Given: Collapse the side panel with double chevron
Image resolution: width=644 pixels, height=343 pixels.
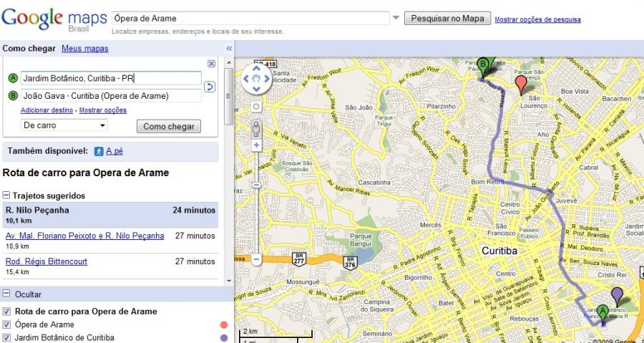Looking at the screenshot, I should (x=229, y=49).
